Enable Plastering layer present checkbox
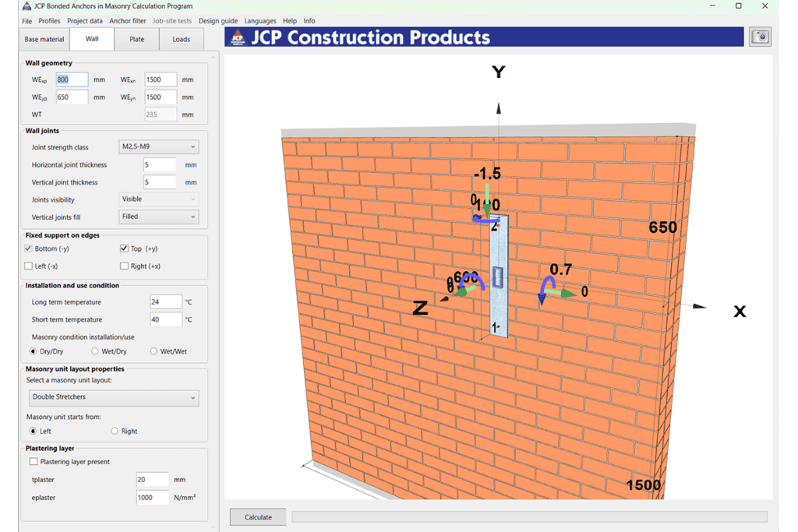 click(x=34, y=462)
